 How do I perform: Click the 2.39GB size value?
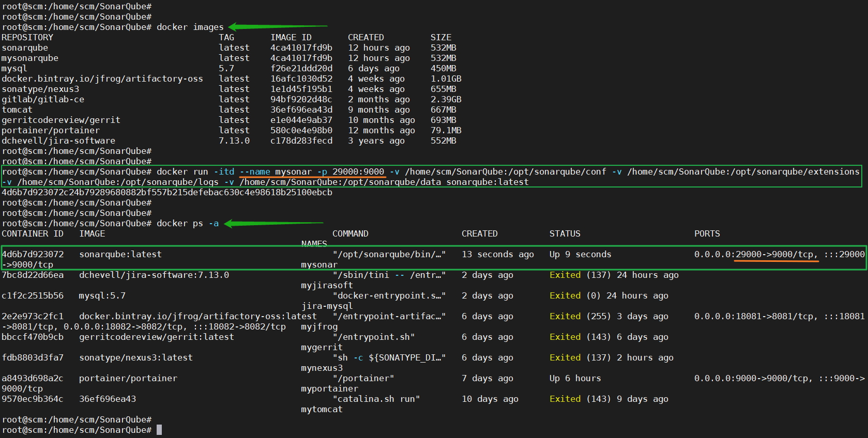(x=446, y=99)
